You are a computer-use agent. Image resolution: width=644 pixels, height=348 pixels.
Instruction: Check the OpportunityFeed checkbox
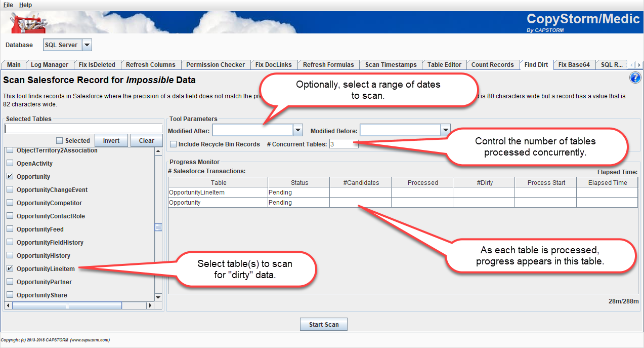pos(10,229)
